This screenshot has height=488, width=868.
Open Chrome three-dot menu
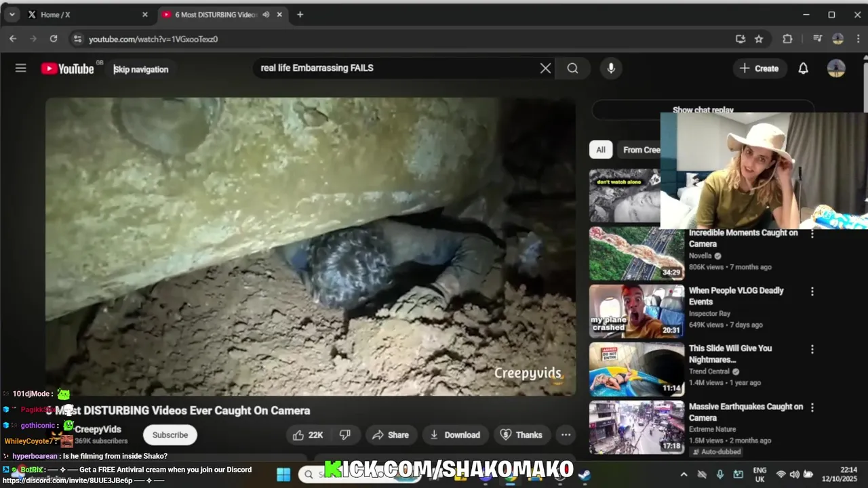[858, 39]
